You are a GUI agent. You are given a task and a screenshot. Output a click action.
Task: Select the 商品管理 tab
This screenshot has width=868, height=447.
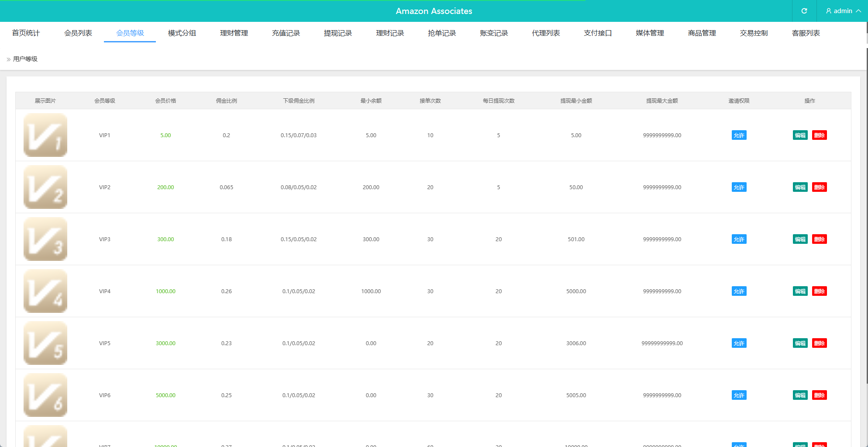pyautogui.click(x=702, y=33)
